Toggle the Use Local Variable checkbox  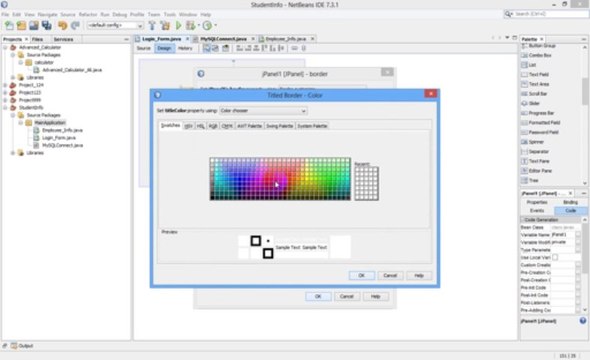coord(555,257)
